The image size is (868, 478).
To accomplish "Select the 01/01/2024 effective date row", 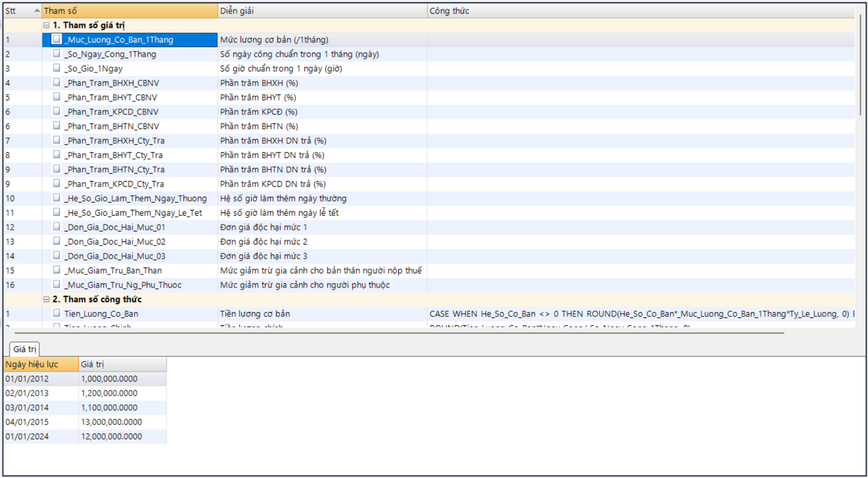I will click(27, 436).
